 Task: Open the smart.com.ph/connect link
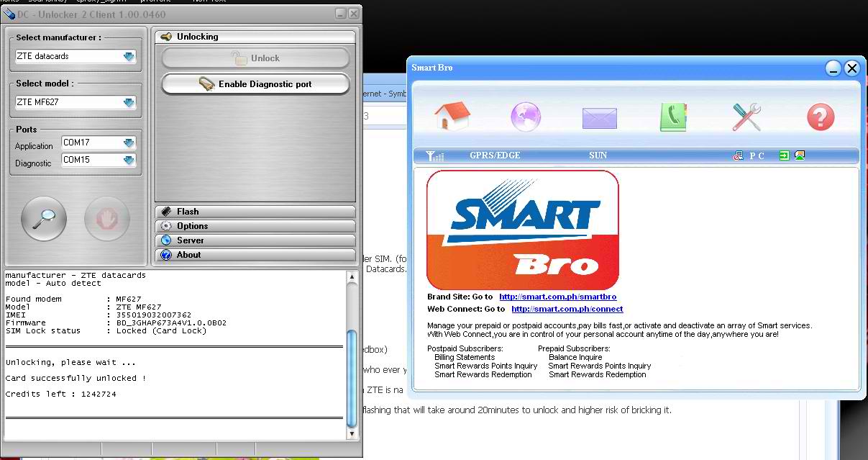pos(567,309)
